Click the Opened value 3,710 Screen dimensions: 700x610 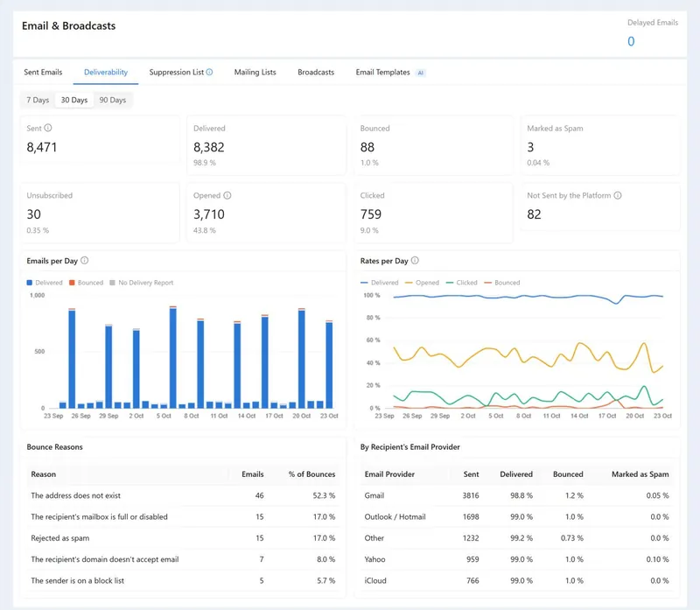pos(209,214)
